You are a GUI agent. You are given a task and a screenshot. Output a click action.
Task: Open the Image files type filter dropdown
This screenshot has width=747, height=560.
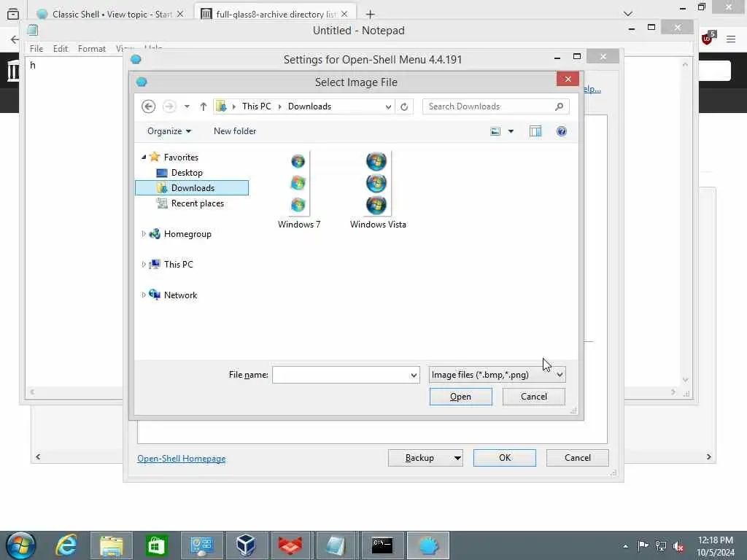(497, 375)
